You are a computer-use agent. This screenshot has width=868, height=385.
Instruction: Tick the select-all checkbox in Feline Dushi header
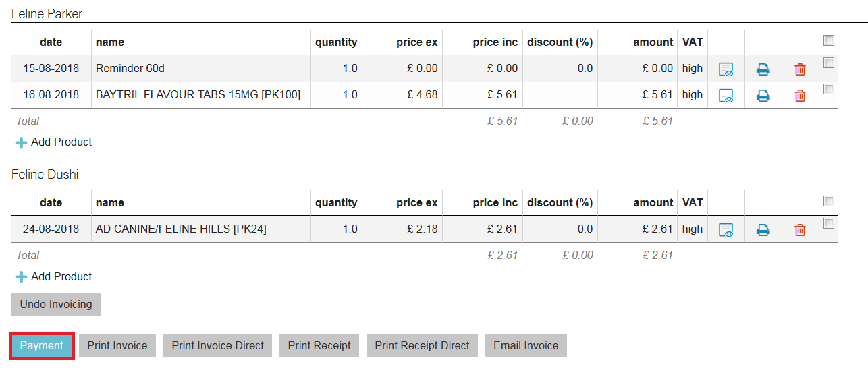[829, 201]
